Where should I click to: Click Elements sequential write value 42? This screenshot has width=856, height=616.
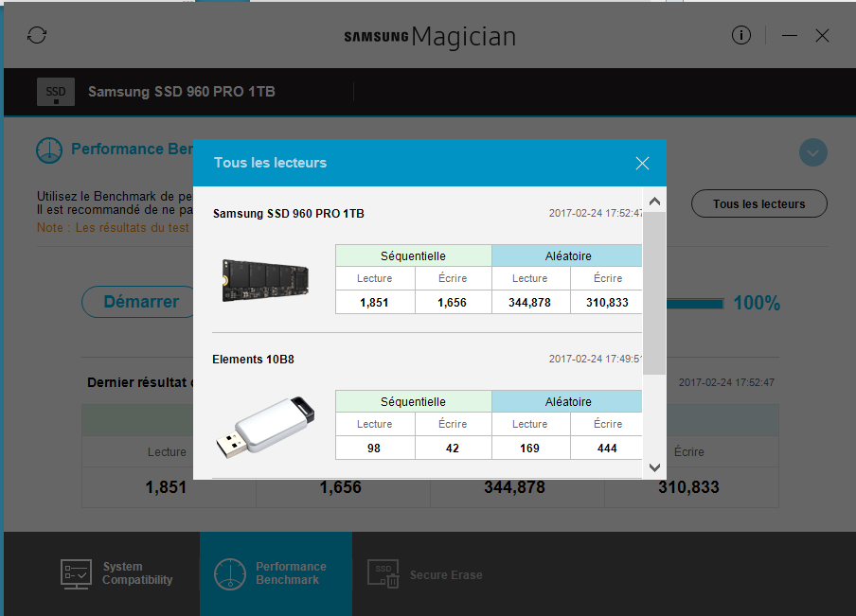(453, 449)
